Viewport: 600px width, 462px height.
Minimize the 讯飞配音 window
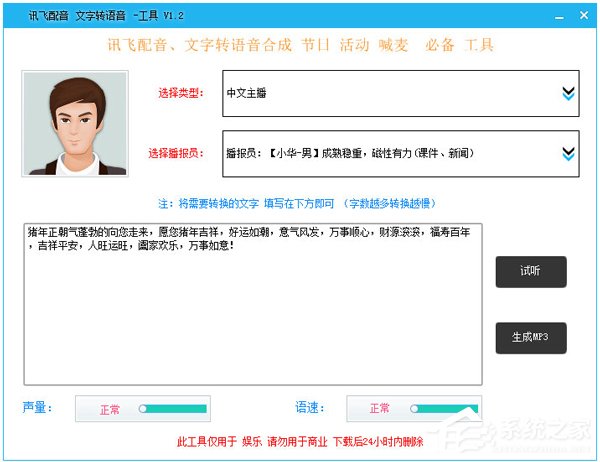pyautogui.click(x=559, y=17)
